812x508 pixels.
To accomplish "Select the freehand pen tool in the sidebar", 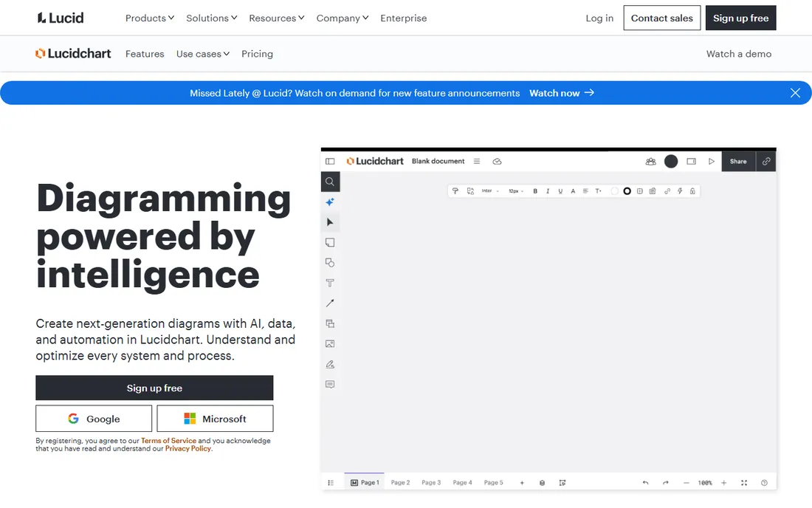I will tap(330, 364).
